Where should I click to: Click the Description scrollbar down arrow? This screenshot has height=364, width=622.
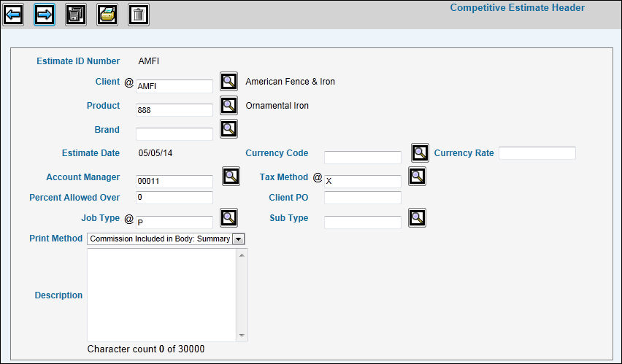click(242, 336)
